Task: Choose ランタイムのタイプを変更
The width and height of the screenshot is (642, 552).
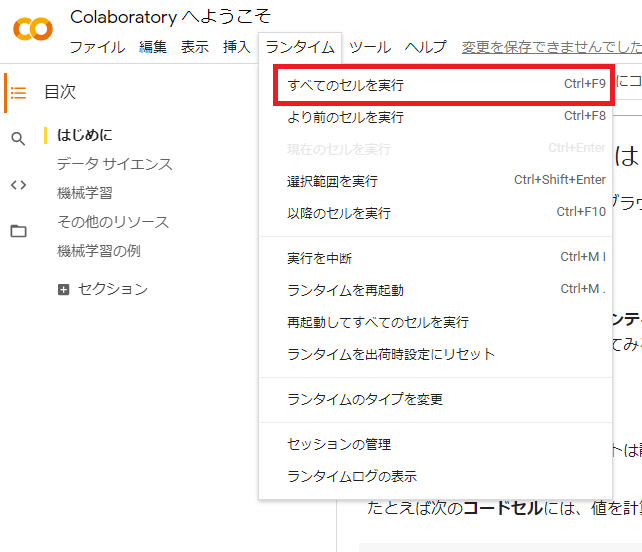Action: tap(364, 399)
